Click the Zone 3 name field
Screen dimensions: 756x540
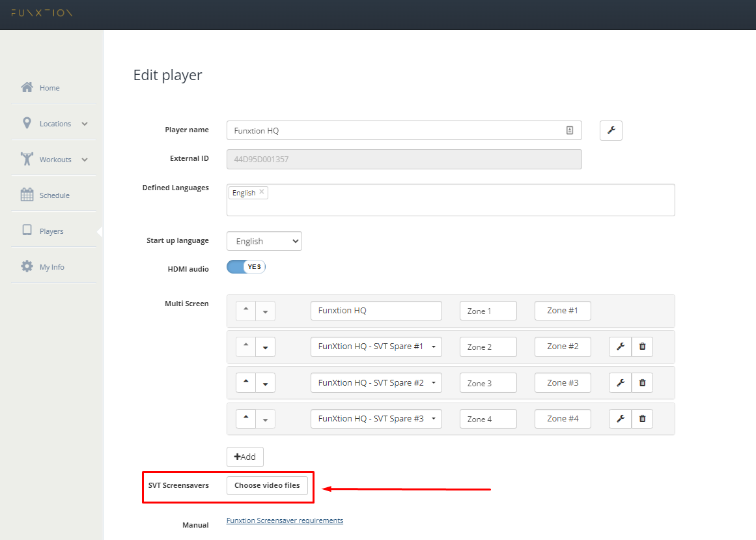pyautogui.click(x=488, y=383)
